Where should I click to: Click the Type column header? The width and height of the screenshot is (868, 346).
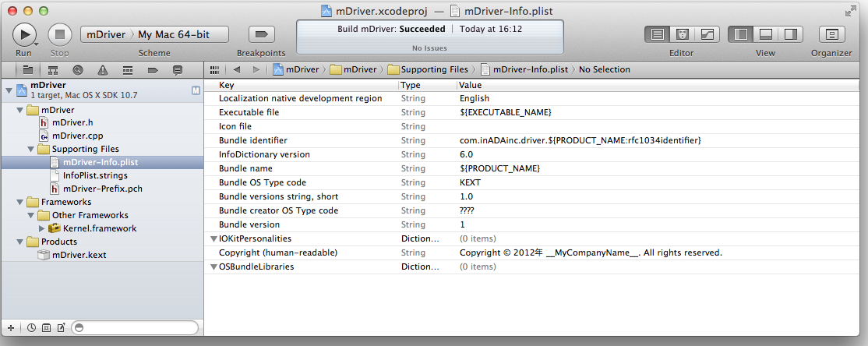428,85
